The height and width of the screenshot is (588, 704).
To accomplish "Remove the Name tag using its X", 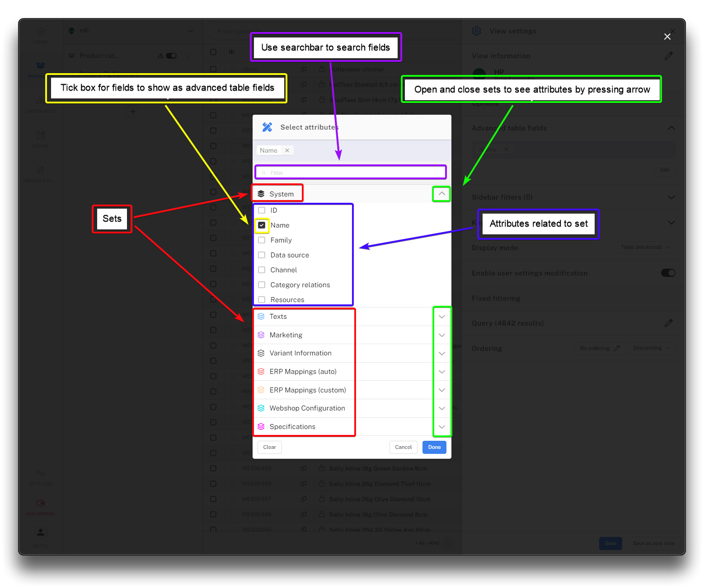I will [x=287, y=150].
